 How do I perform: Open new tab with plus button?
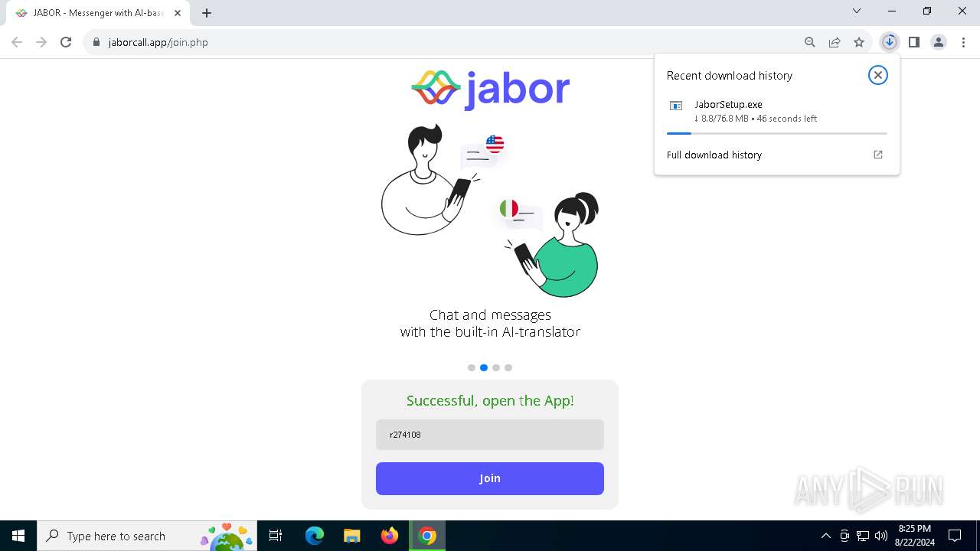pos(207,13)
